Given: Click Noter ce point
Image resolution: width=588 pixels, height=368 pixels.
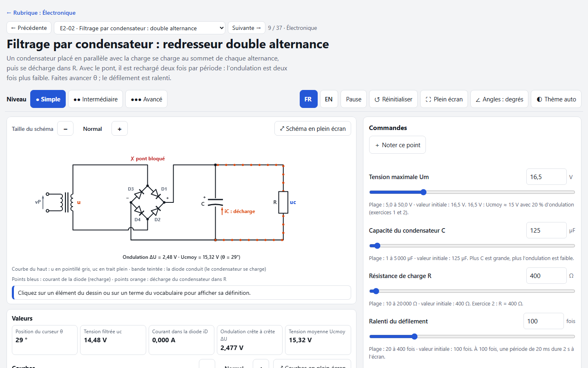Looking at the screenshot, I should point(397,145).
